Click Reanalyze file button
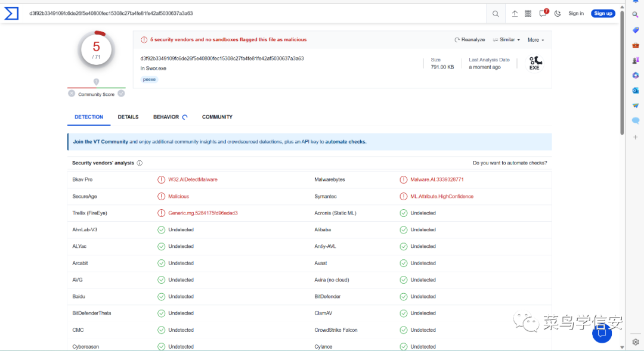 coord(469,40)
